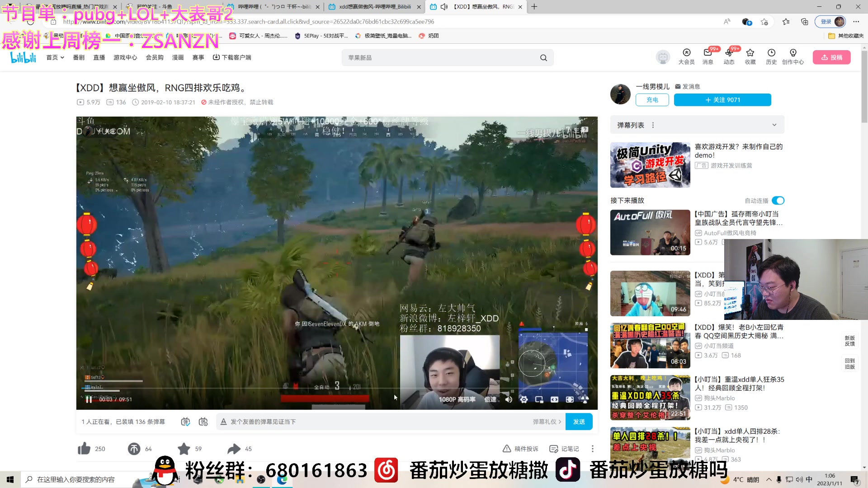
Task: Click 下载客户端 download link
Action: (232, 57)
